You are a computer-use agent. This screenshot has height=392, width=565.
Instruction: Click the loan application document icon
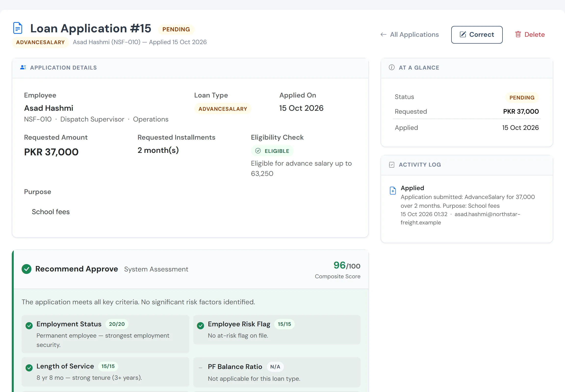18,28
